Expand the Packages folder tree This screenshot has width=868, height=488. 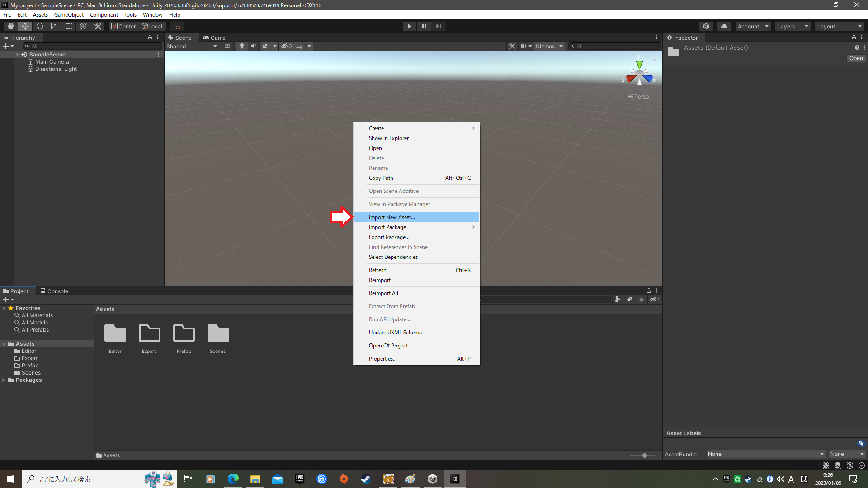4,380
